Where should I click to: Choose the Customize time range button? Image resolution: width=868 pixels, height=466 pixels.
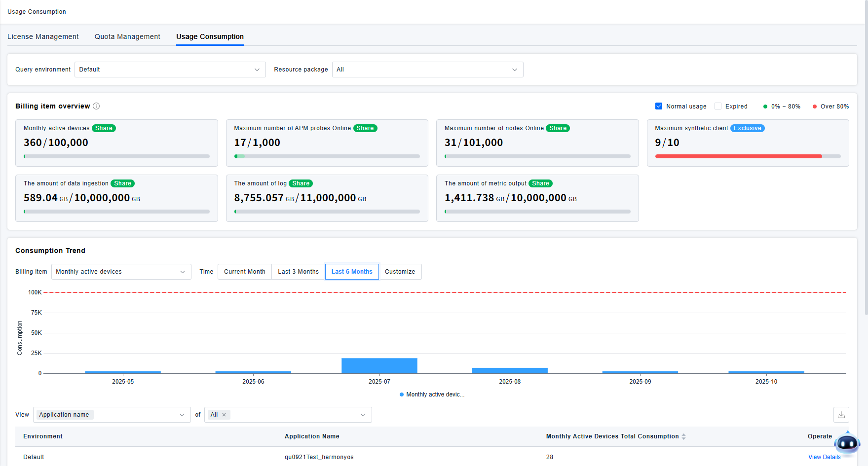[x=400, y=272]
